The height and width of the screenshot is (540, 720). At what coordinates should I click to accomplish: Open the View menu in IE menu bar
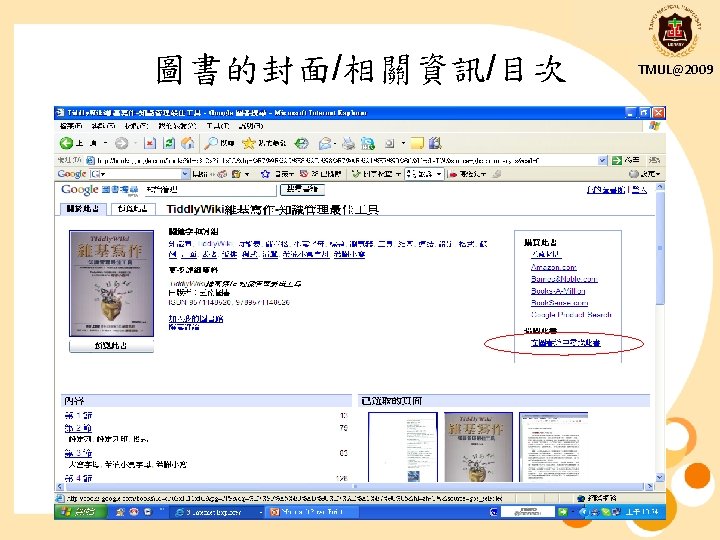click(136, 125)
